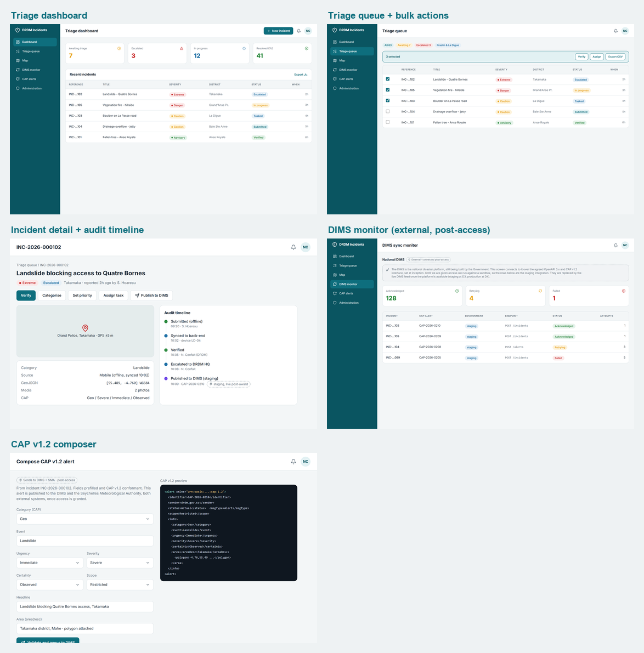
Task: Click the bell icon beside INC-2026-000102 title bar
Action: 293,247
